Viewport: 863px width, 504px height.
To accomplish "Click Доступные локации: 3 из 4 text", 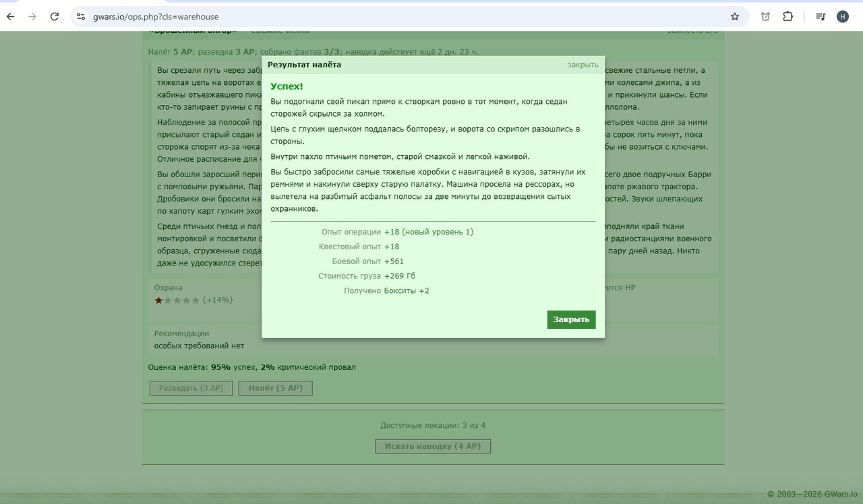I will [x=433, y=425].
